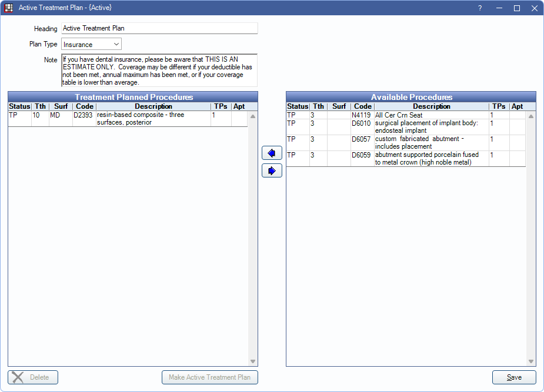Maximize the Active Treatment Plan window

point(517,8)
